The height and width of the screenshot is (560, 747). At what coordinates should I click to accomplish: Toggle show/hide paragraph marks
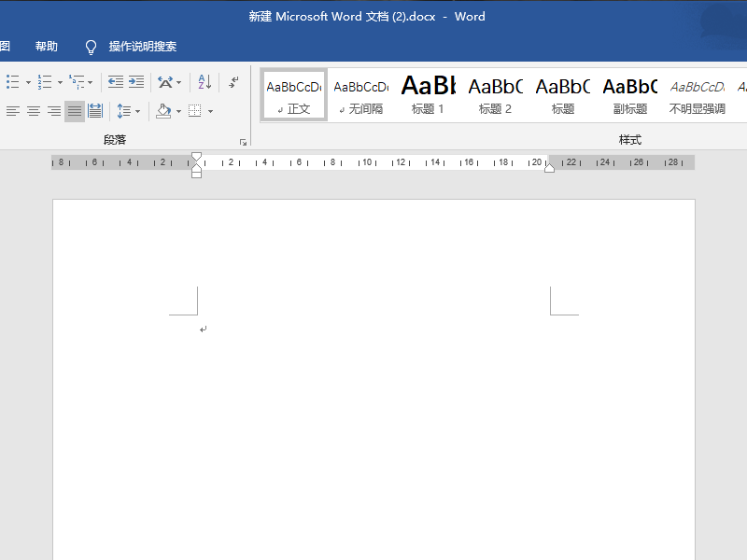233,82
